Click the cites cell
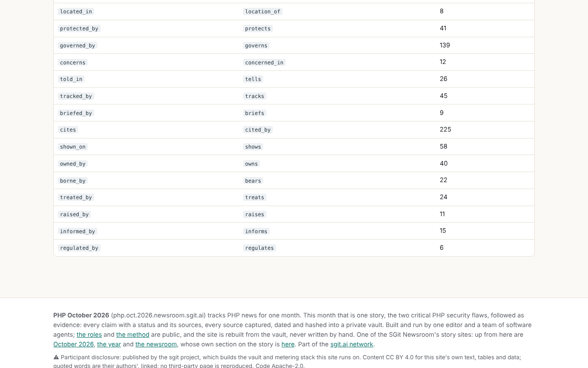 [x=68, y=130]
